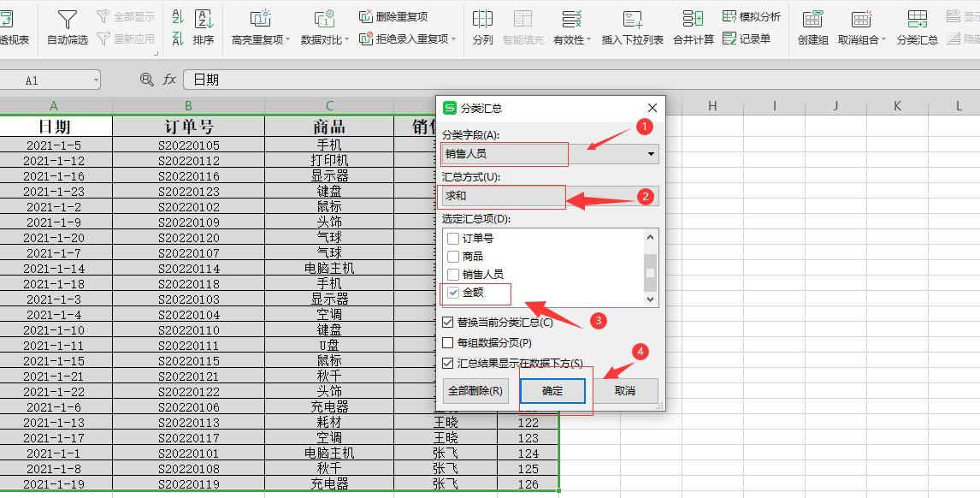Screen dimensions: 980x498
Task: Expand the 数据对比 dropdown arrow
Action: [x=348, y=38]
